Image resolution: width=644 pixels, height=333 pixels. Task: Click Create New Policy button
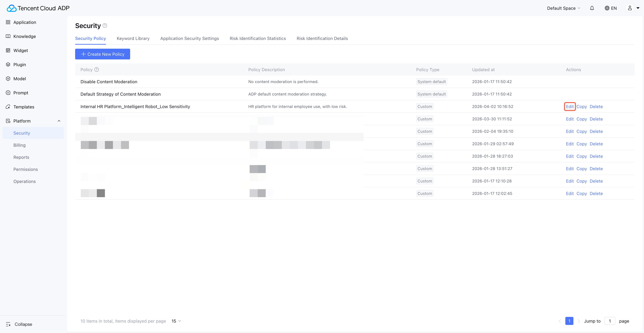pos(102,54)
